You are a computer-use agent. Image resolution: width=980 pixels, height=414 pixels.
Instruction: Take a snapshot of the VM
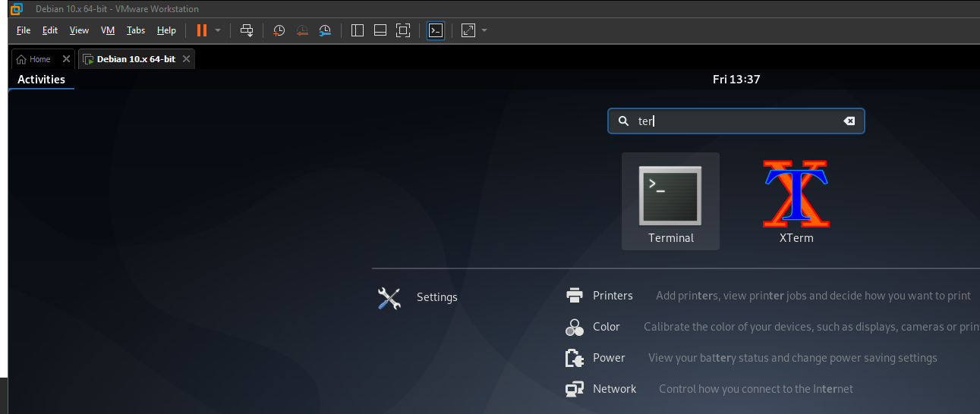tap(279, 30)
